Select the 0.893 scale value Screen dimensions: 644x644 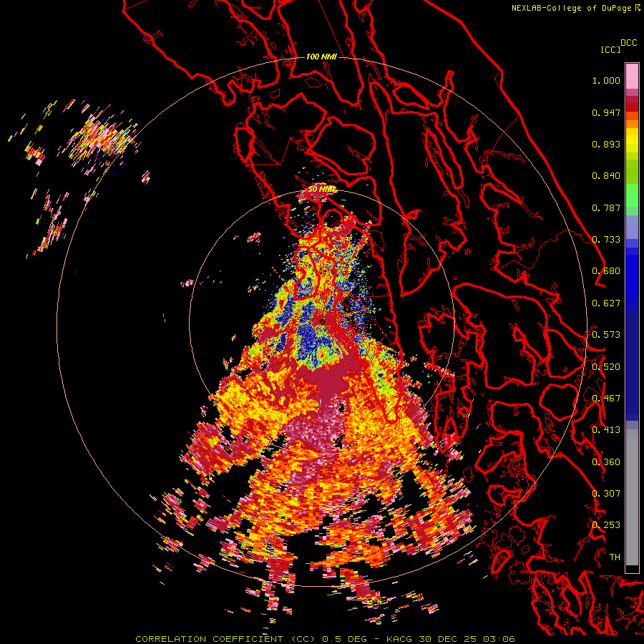[x=606, y=144]
